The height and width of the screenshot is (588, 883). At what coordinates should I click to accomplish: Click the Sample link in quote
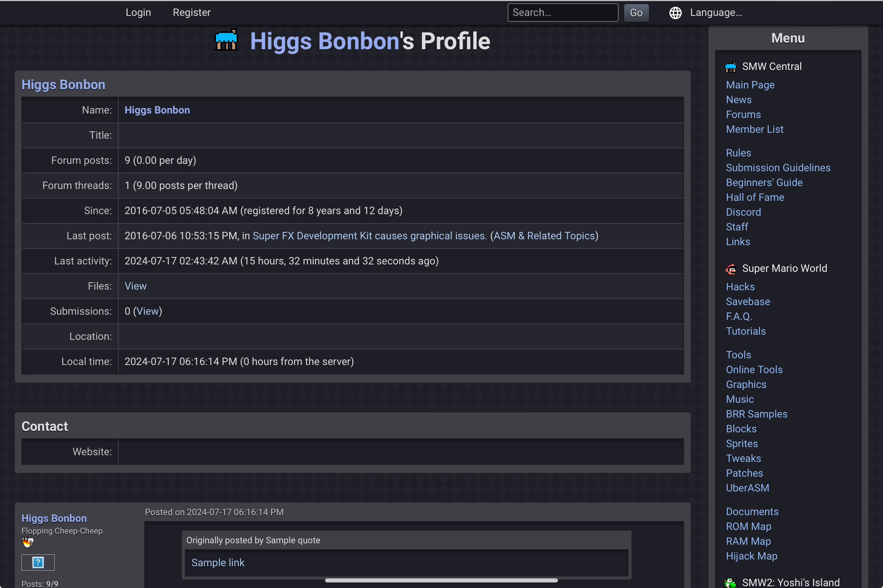click(x=218, y=562)
